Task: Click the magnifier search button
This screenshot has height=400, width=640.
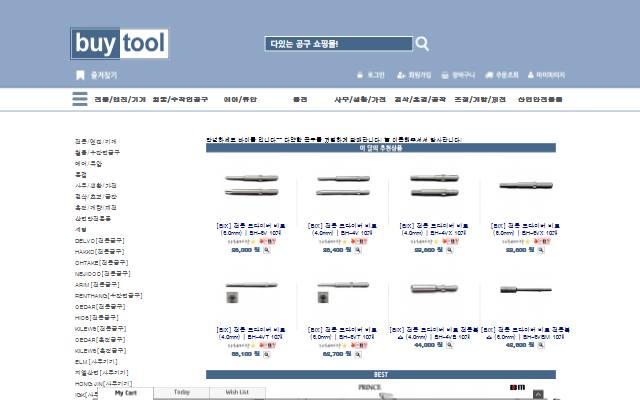Action: point(422,44)
